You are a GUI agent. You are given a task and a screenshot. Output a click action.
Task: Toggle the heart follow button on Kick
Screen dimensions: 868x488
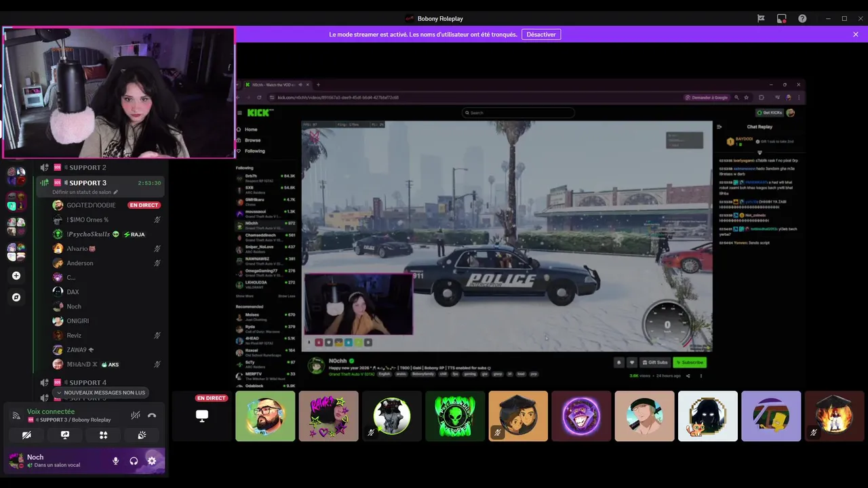click(631, 363)
